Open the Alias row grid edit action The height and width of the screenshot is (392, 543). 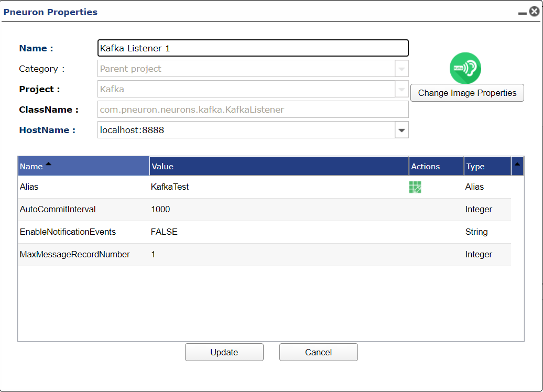415,187
